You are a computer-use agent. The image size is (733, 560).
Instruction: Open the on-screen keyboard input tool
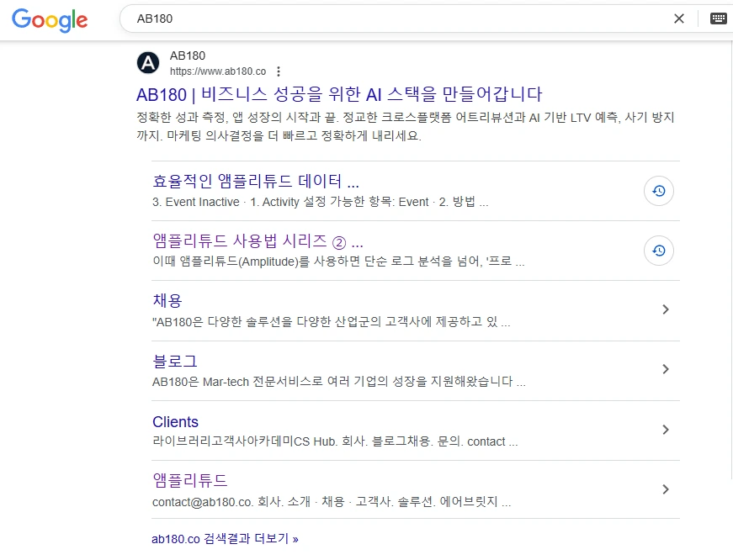[718, 18]
